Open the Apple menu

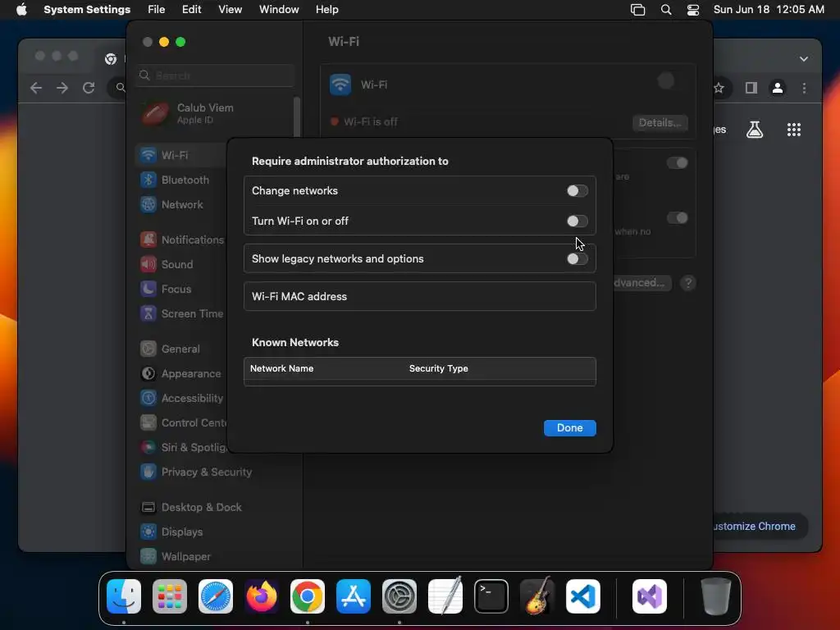21,10
